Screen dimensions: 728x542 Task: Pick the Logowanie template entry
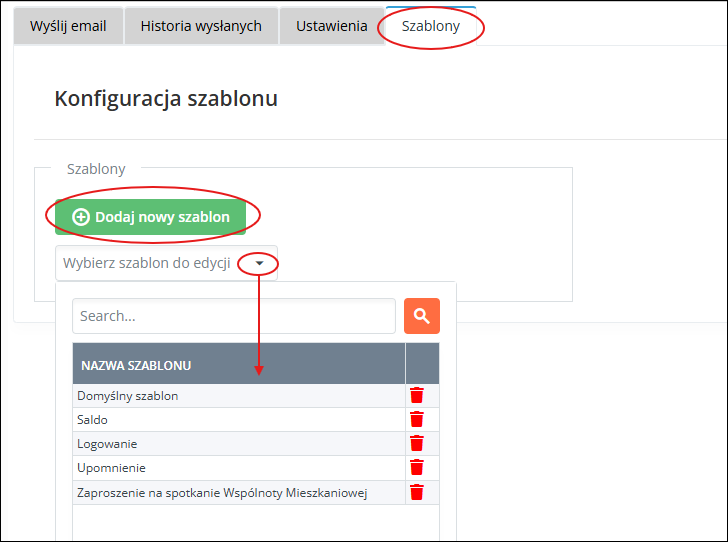[x=107, y=444]
